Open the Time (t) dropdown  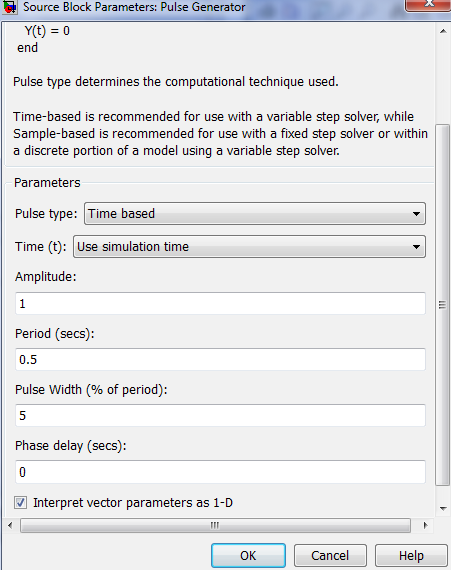pyautogui.click(x=249, y=246)
